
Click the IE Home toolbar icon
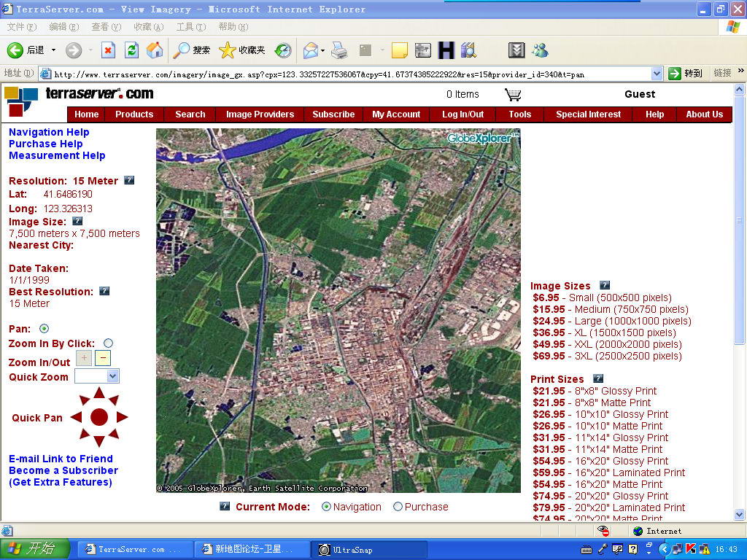[x=155, y=50]
